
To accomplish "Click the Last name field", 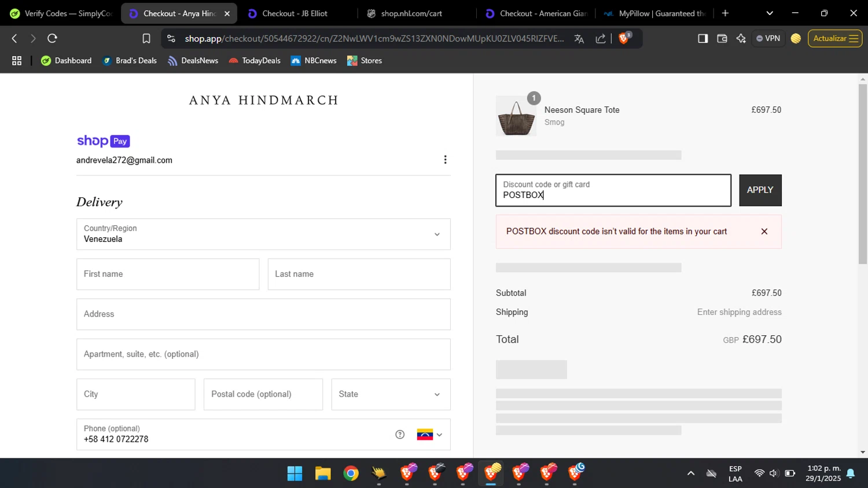I will [359, 274].
